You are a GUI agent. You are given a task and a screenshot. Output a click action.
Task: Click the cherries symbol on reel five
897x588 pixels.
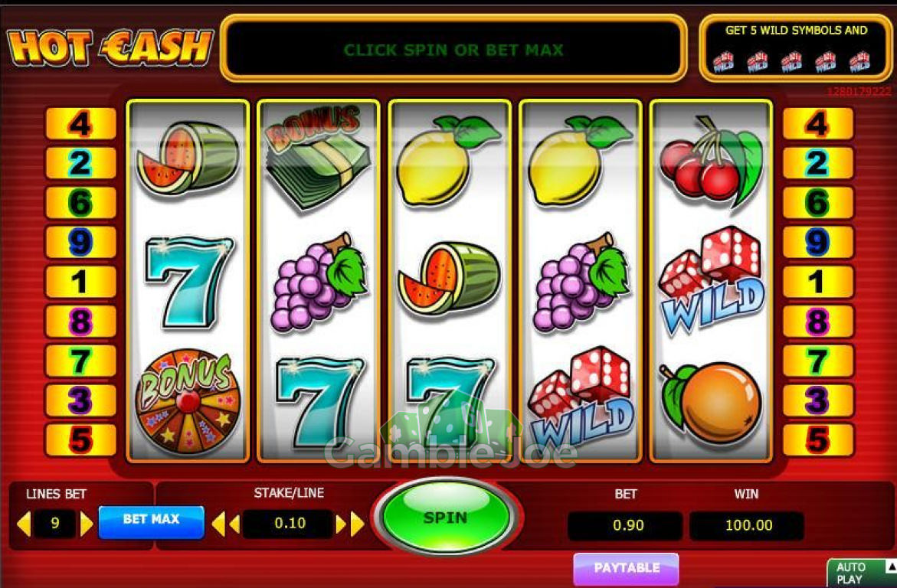click(711, 161)
